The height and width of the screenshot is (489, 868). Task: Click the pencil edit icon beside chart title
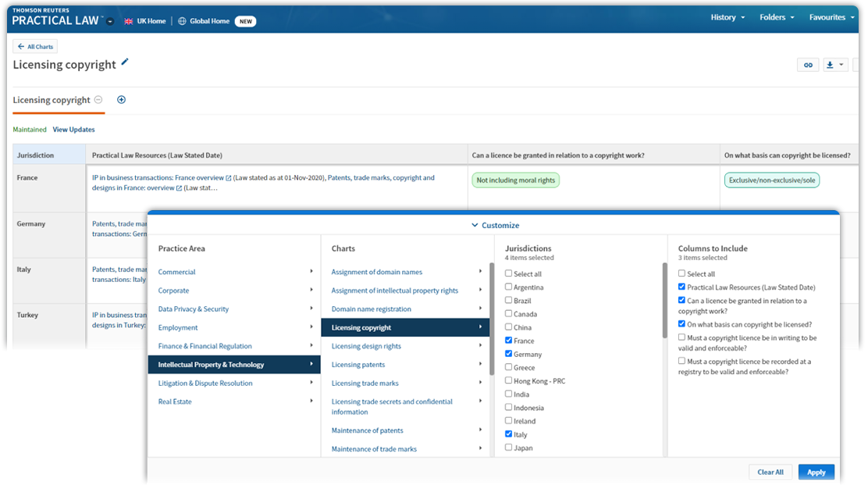click(x=125, y=62)
